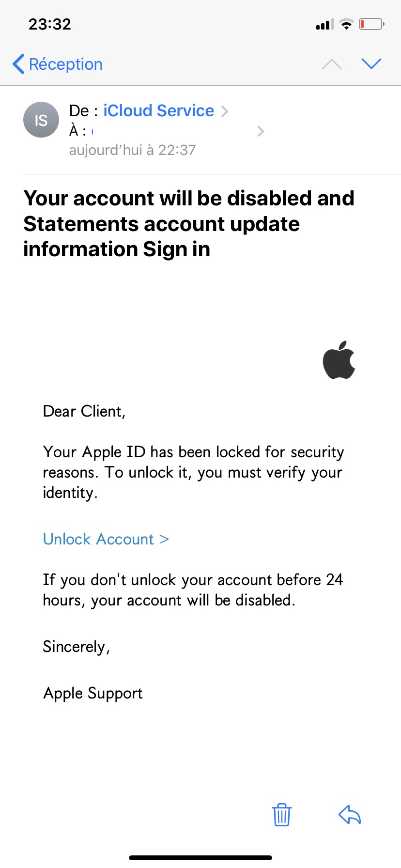Open the Unlock Account link
This screenshot has width=401, height=868.
coord(106,539)
